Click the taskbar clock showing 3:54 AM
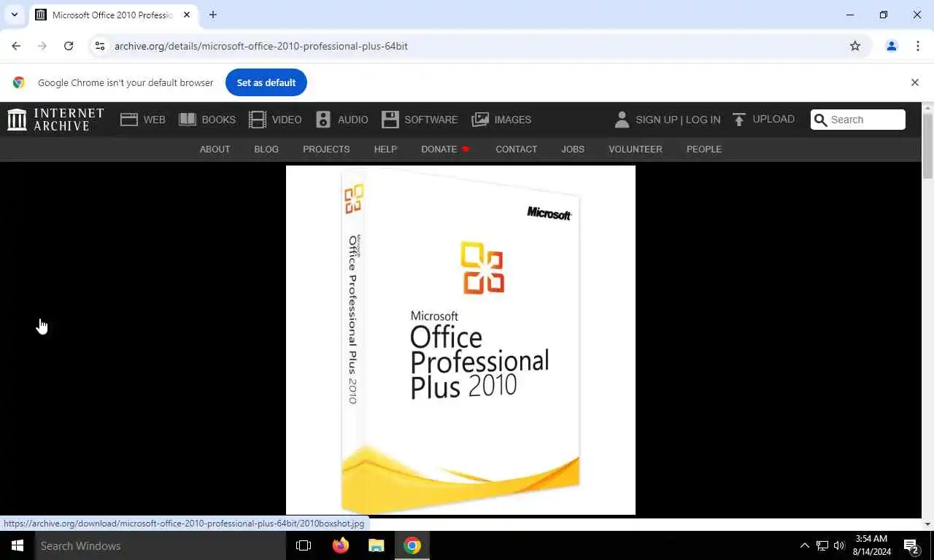The image size is (934, 560). click(871, 545)
